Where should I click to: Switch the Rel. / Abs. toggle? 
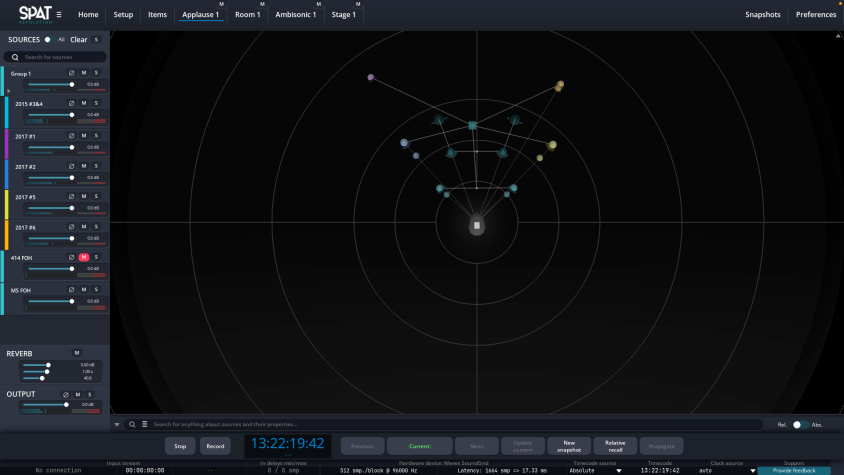click(800, 425)
